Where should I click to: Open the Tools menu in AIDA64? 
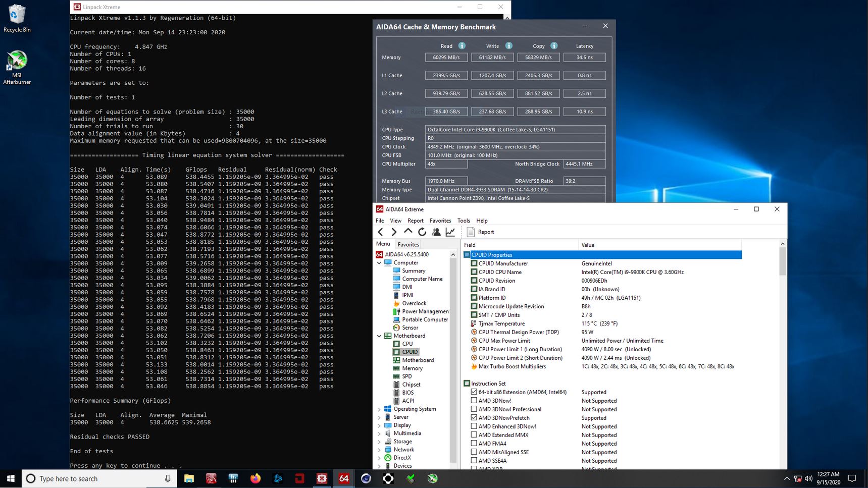(x=464, y=221)
